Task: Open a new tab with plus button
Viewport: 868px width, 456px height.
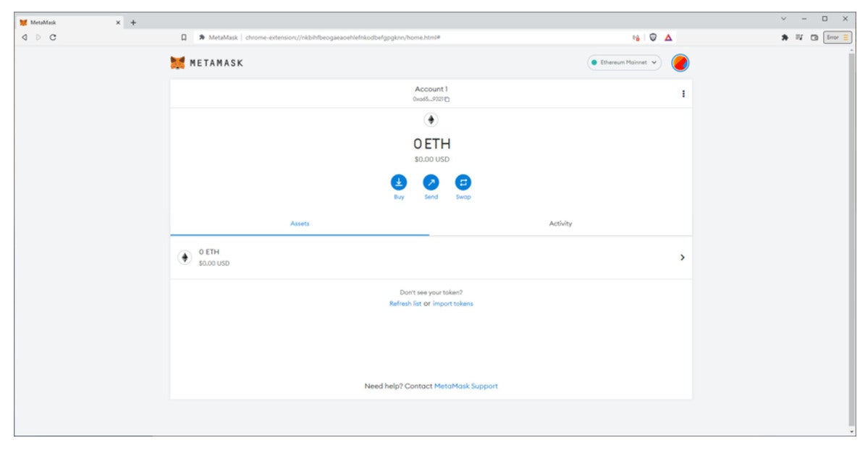Action: (x=133, y=22)
